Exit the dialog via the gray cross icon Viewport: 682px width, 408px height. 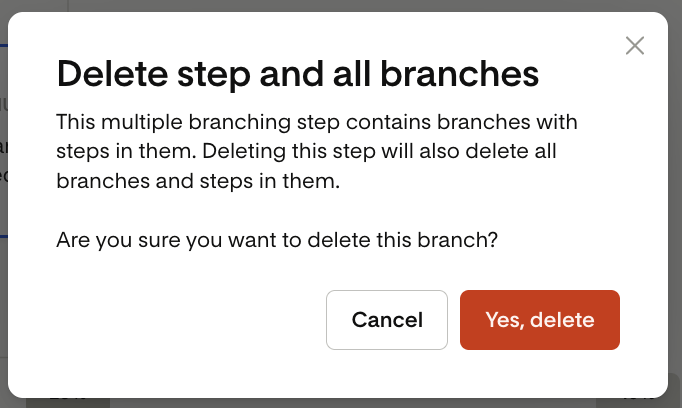(x=634, y=45)
